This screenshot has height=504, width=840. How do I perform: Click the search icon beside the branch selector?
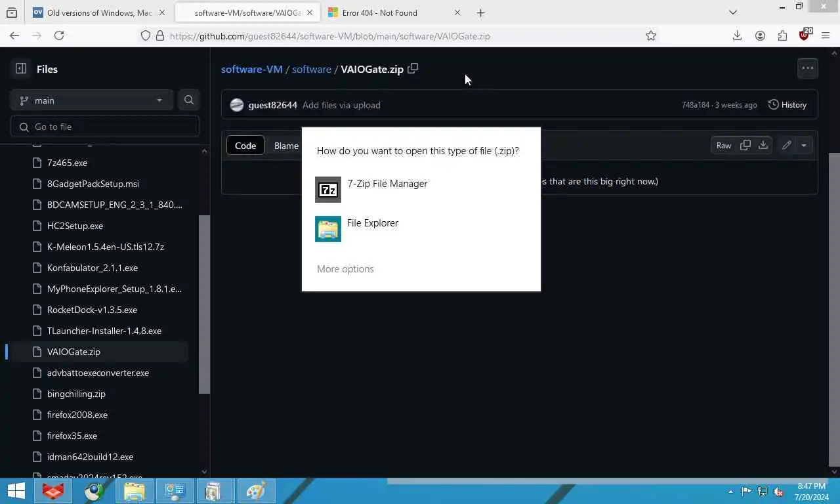click(189, 100)
